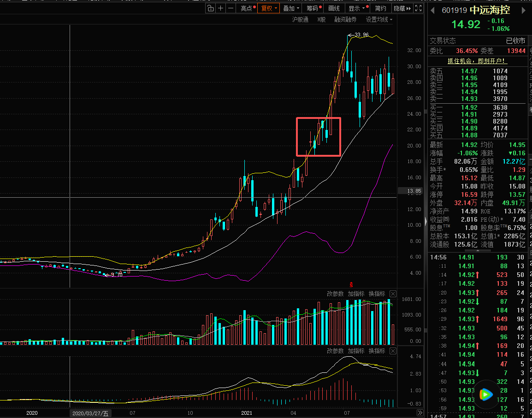Click the Tencent Video floating play icon
Screen dimensions: 532x418
click(485, 394)
